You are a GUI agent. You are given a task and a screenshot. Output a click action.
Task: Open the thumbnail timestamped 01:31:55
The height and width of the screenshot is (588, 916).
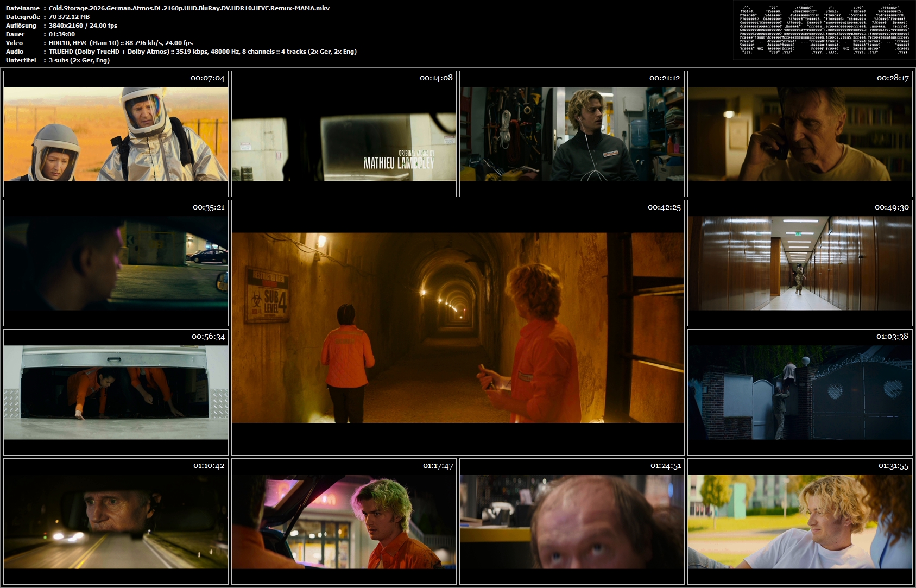[800, 521]
